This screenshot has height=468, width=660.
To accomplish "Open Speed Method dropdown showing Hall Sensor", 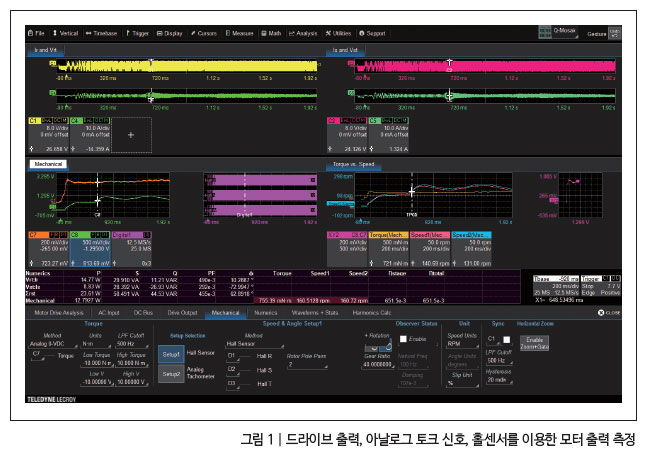I will [254, 344].
